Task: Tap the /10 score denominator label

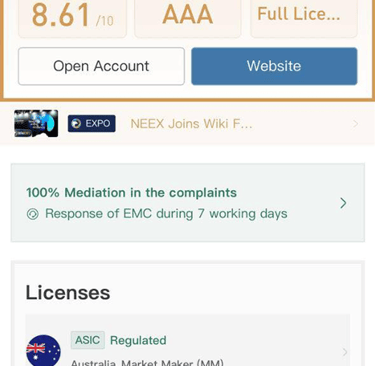Action: [x=105, y=21]
